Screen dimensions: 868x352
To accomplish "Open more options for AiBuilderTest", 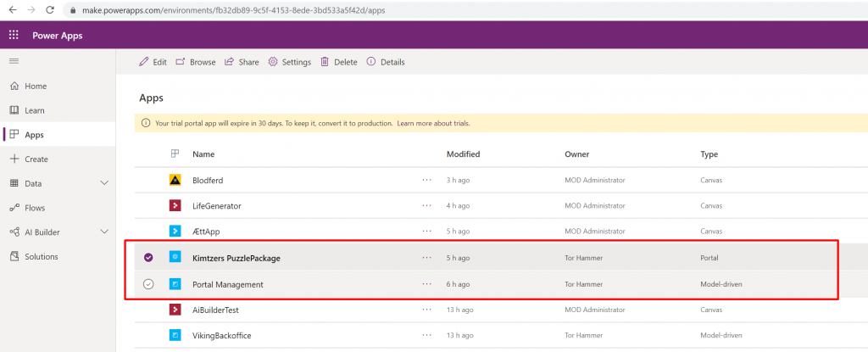I will (x=426, y=310).
